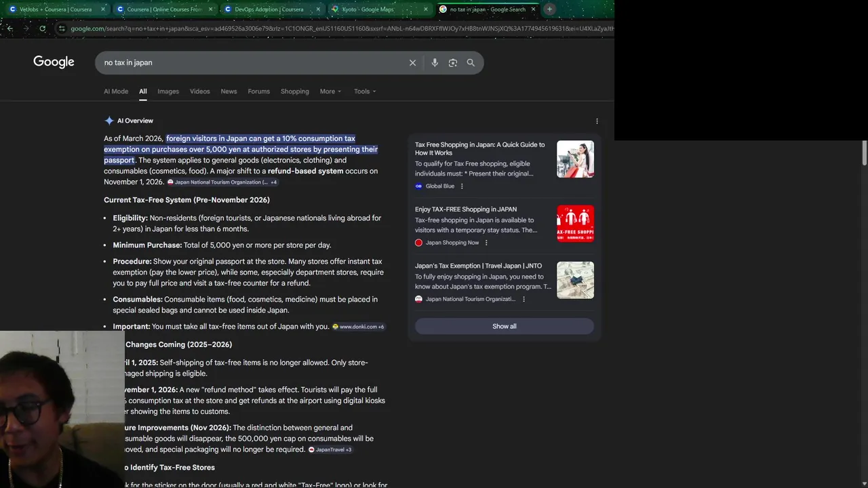Clear the search box with X icon

pos(412,62)
